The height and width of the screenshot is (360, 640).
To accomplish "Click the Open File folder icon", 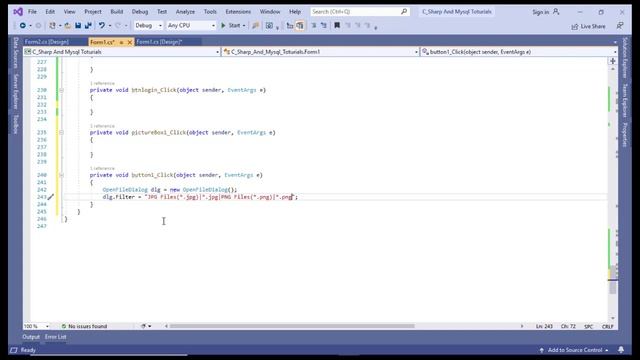I will 68,26.
